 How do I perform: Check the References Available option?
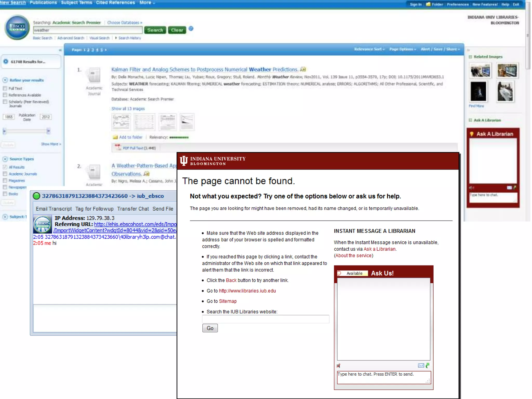point(5,95)
